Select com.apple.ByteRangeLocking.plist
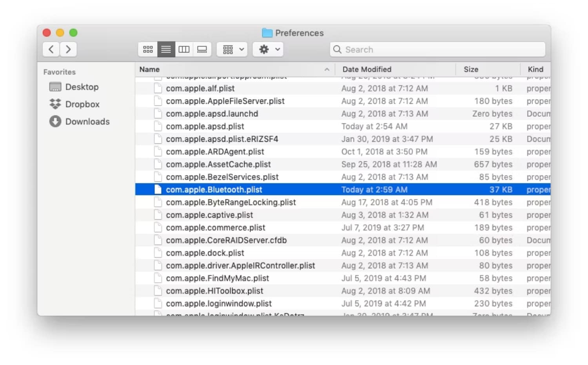Image resolution: width=588 pixels, height=365 pixels. 343,202
